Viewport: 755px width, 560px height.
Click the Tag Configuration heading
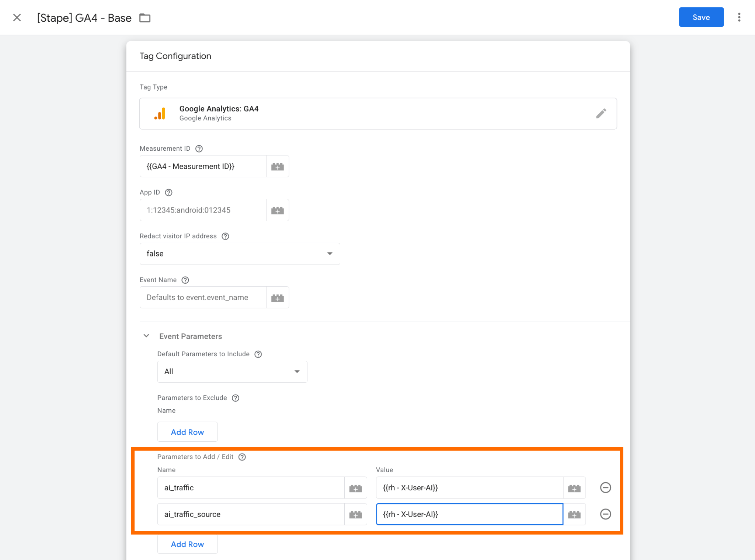click(x=175, y=56)
